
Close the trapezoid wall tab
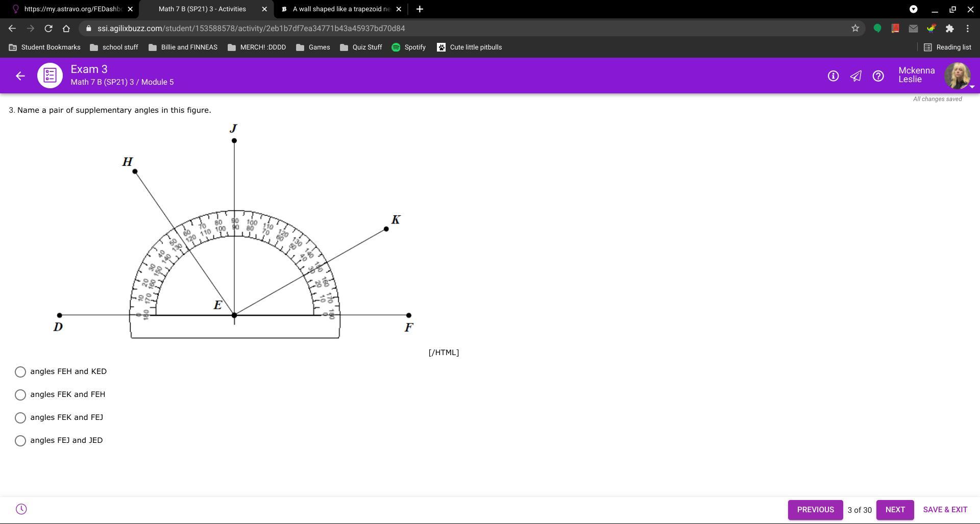coord(399,9)
